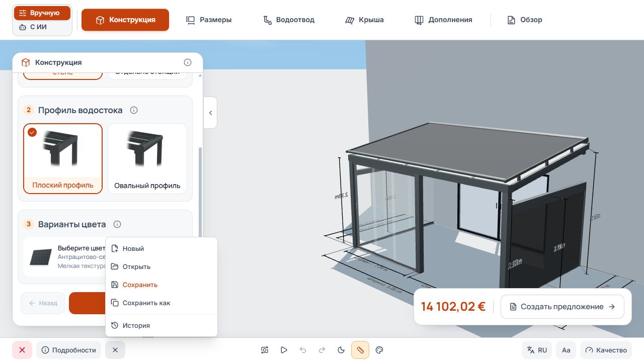Toggle the measurement ruler tool

[x=360, y=350]
